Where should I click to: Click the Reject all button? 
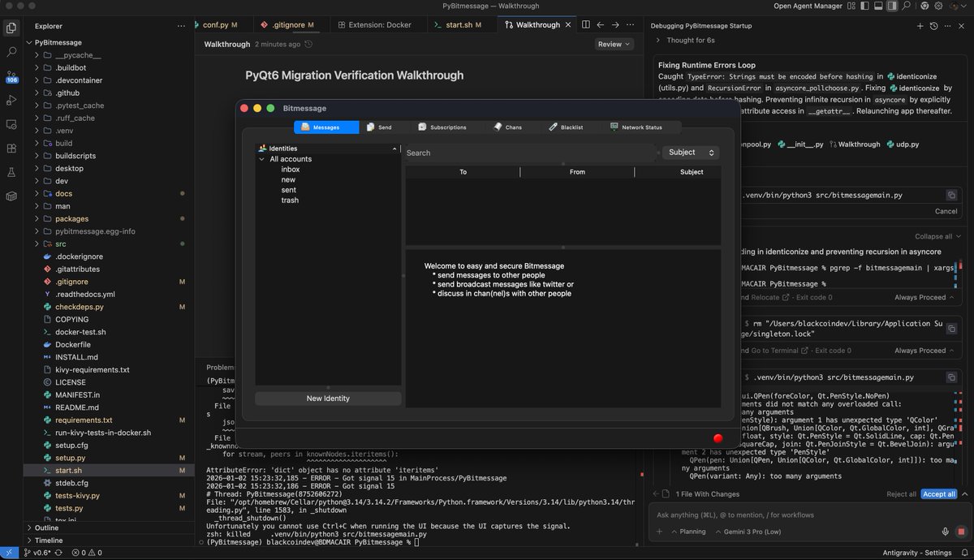901,493
